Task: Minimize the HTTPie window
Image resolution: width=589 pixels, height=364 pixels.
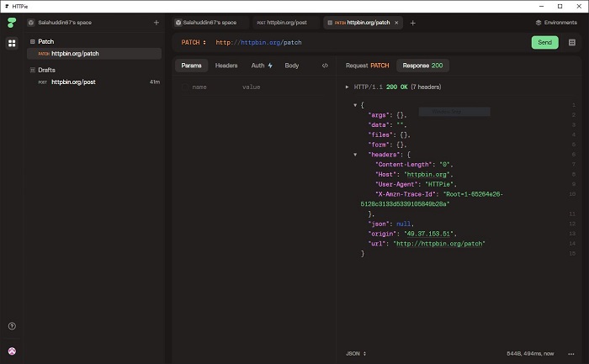Action: coord(541,6)
